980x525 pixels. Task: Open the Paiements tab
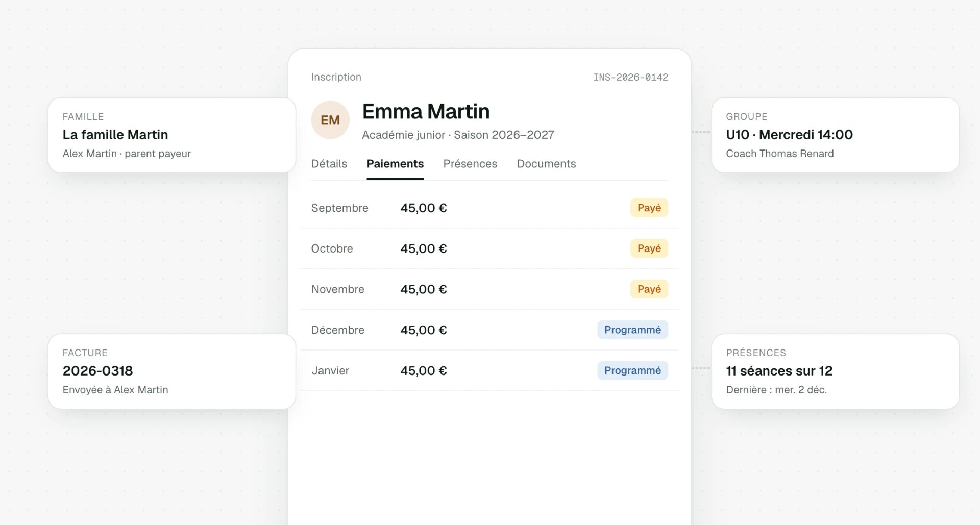pos(395,164)
